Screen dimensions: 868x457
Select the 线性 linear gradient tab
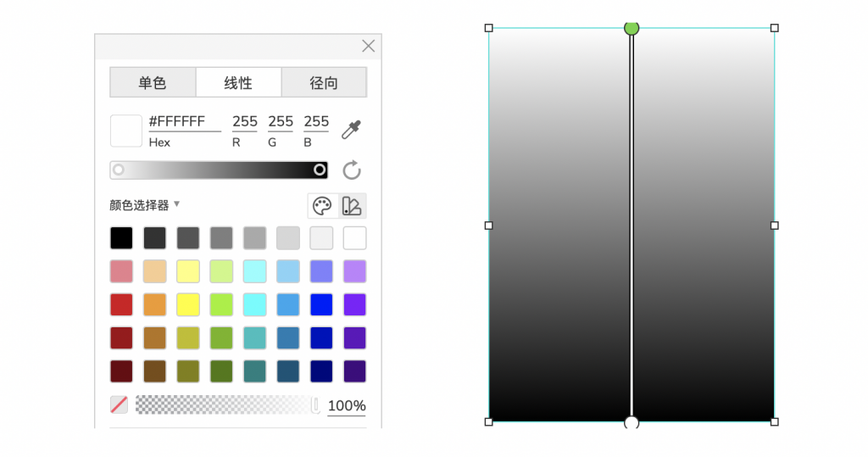[x=238, y=83]
